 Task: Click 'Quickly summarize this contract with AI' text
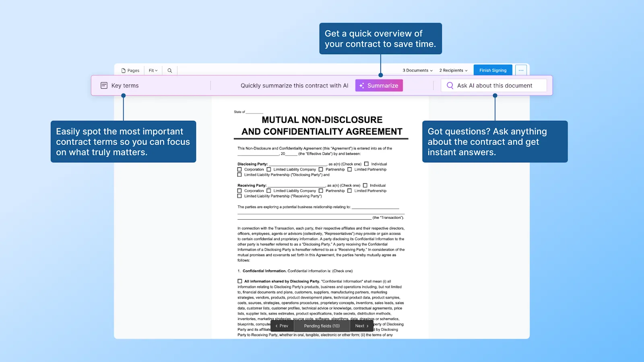coord(294,86)
